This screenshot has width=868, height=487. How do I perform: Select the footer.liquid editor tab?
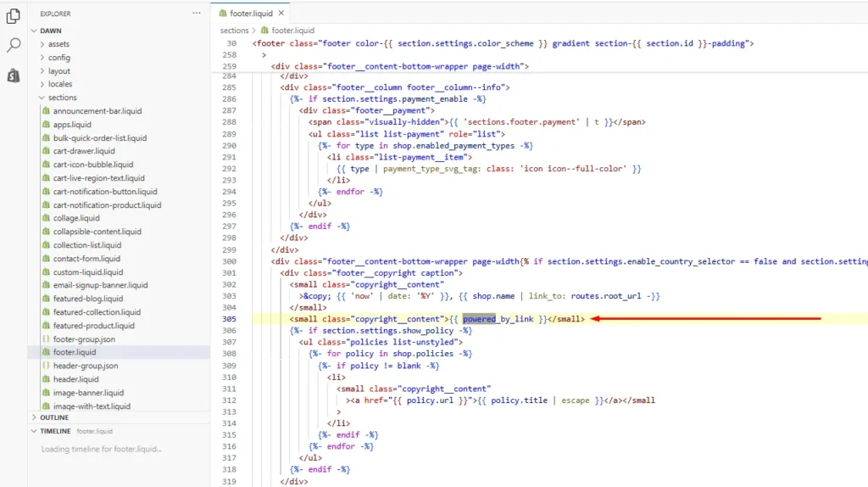pos(251,14)
